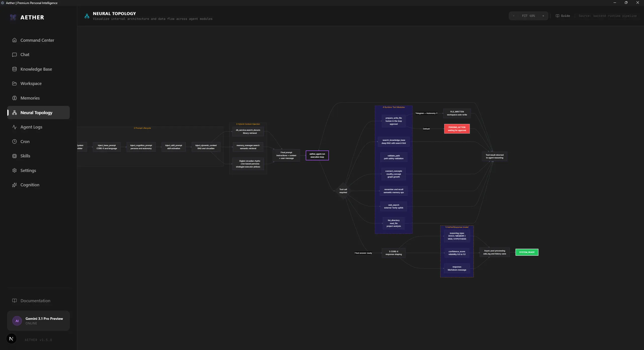
Task: Click the Digital circadian rhythm node
Action: click(248, 164)
